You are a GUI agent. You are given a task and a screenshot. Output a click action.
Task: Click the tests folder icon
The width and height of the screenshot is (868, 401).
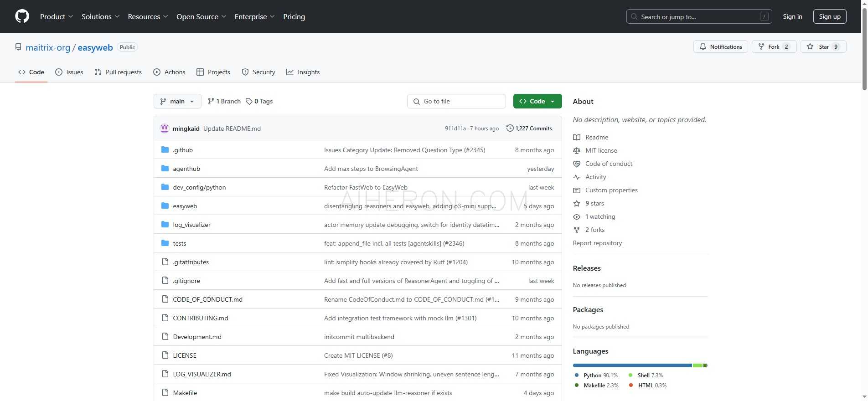coord(165,243)
